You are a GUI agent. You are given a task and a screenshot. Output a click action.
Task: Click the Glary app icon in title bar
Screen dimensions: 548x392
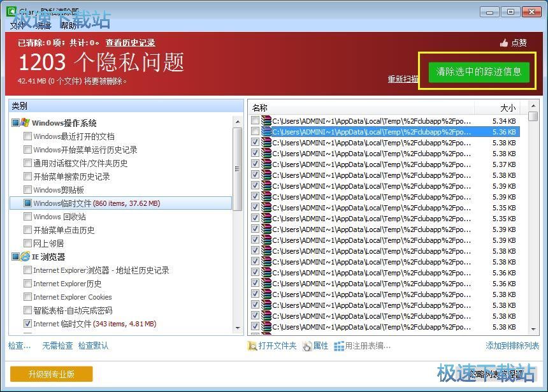pos(11,11)
